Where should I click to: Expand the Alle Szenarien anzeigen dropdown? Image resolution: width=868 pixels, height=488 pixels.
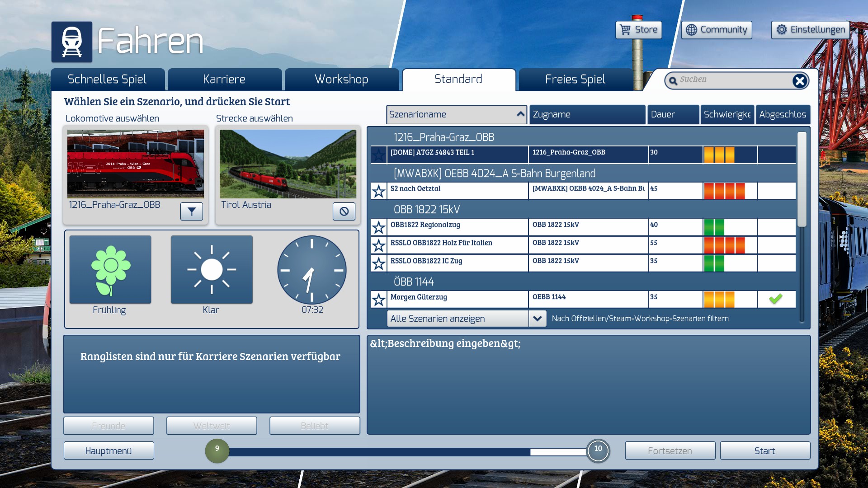point(537,319)
